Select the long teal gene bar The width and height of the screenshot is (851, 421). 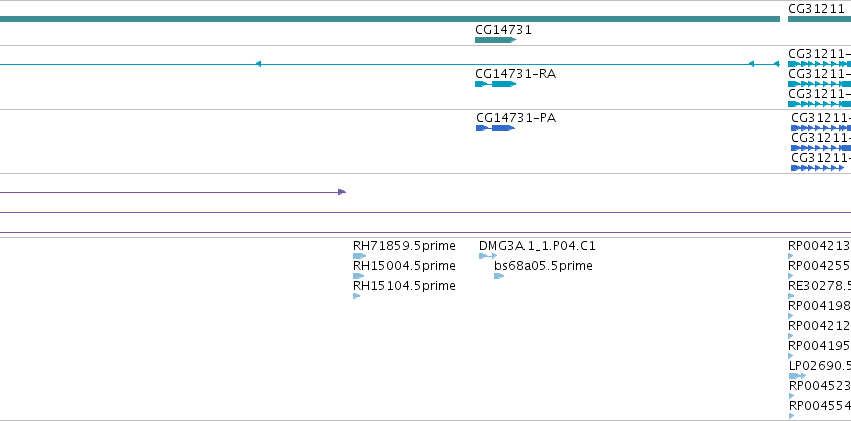(x=390, y=19)
